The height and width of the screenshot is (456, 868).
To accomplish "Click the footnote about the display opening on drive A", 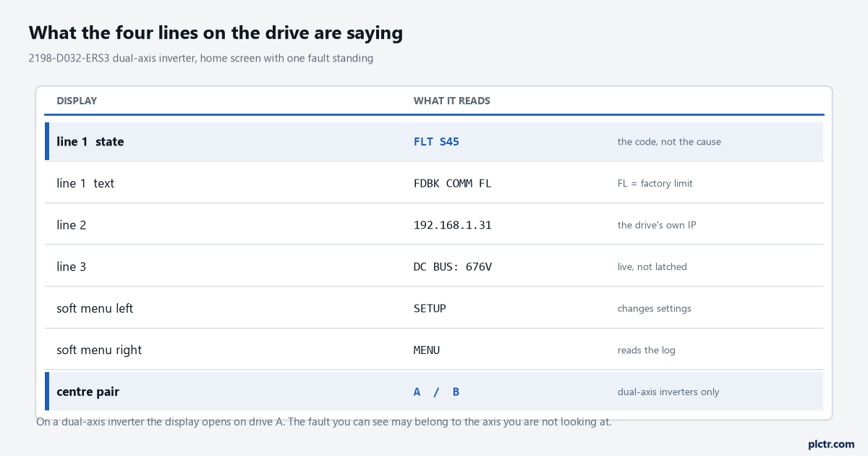I will coord(324,422).
